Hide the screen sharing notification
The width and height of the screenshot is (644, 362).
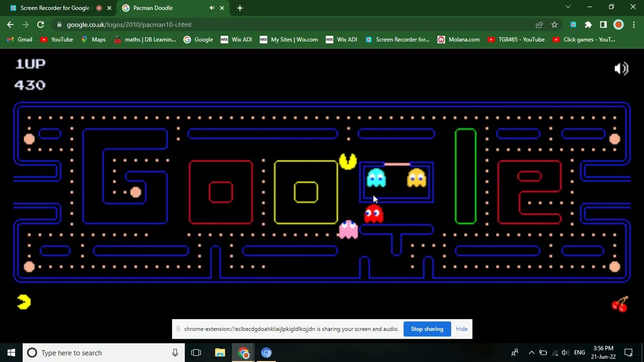(x=461, y=329)
